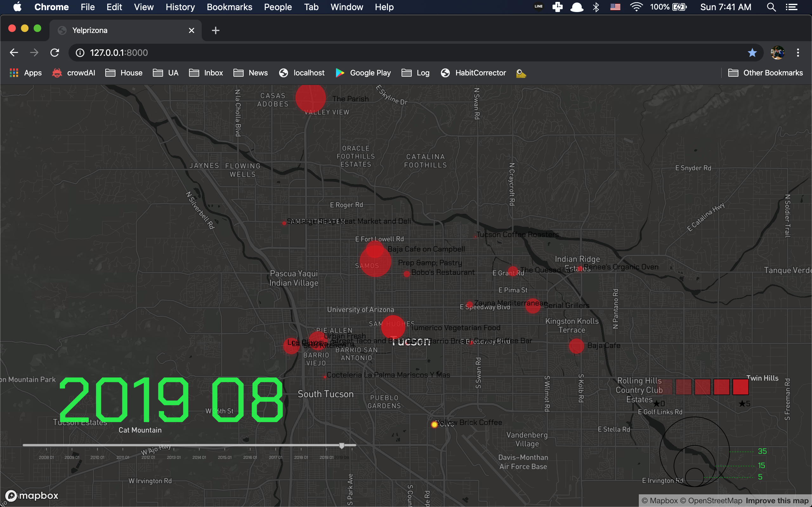This screenshot has width=812, height=507.
Task: Open Chrome's three-dot menu
Action: [x=798, y=53]
